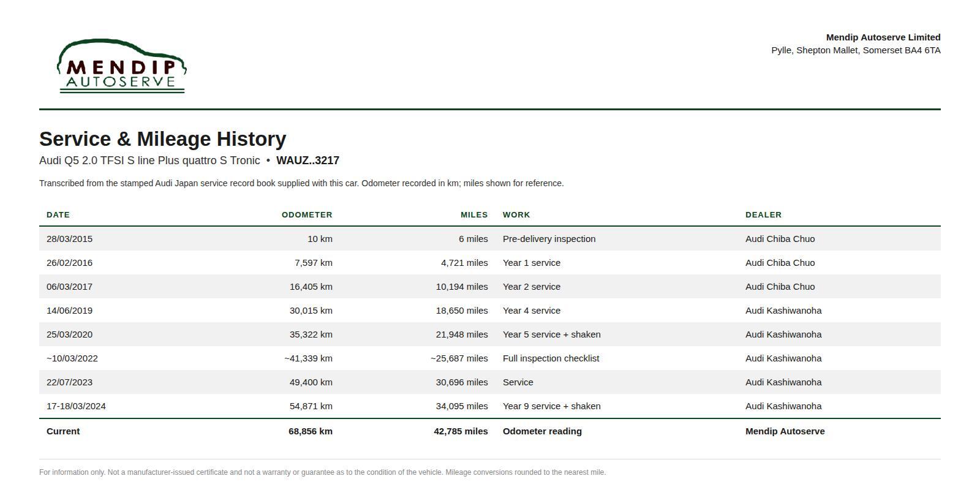980x495 pixels.
Task: Click the 35,322 km odometer reading
Action: pos(311,334)
